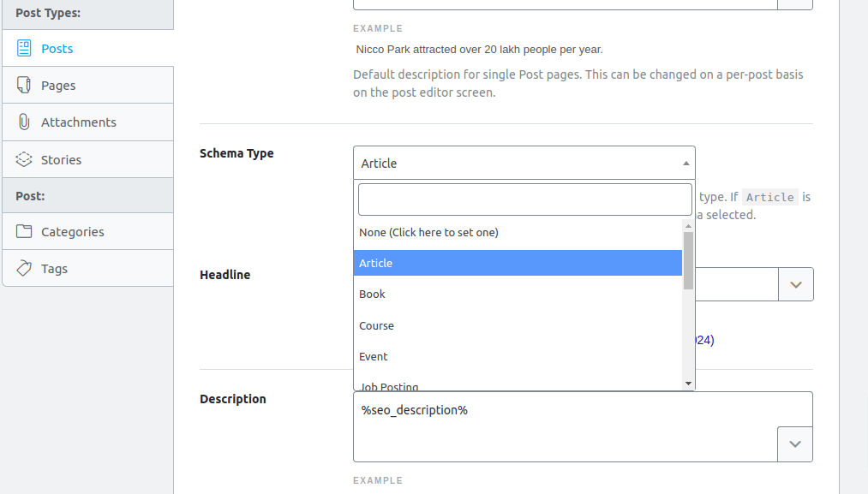Click the dropdown list scrollbar thumb
The image size is (868, 494).
coord(688,260)
